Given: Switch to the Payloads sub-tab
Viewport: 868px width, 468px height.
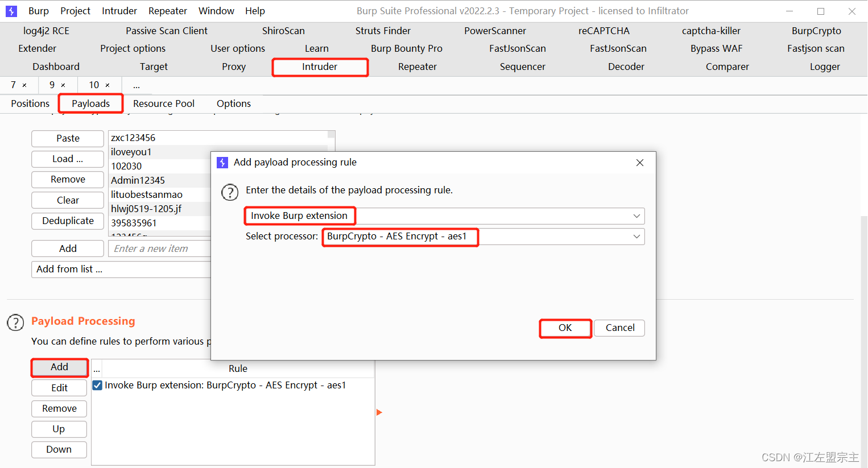Looking at the screenshot, I should (x=91, y=103).
